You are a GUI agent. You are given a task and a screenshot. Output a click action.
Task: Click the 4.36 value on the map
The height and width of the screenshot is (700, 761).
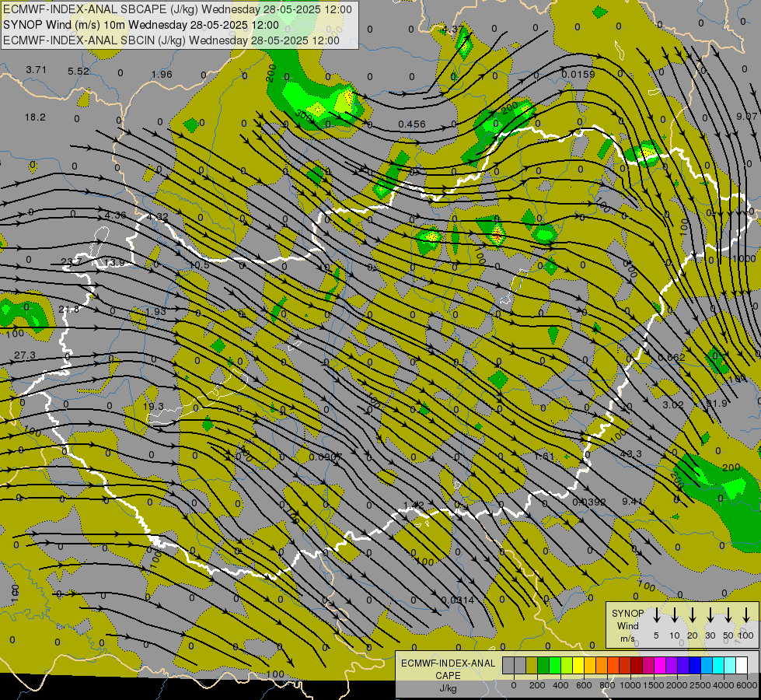[116, 215]
